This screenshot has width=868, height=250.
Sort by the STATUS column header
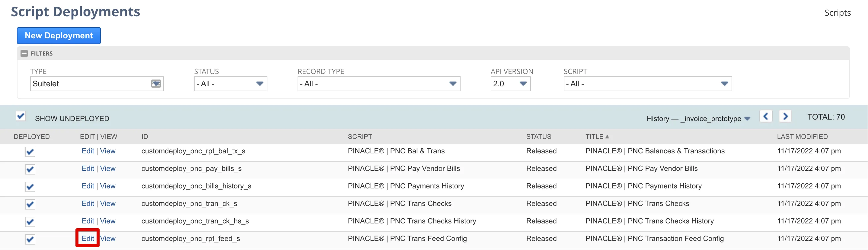coord(538,136)
